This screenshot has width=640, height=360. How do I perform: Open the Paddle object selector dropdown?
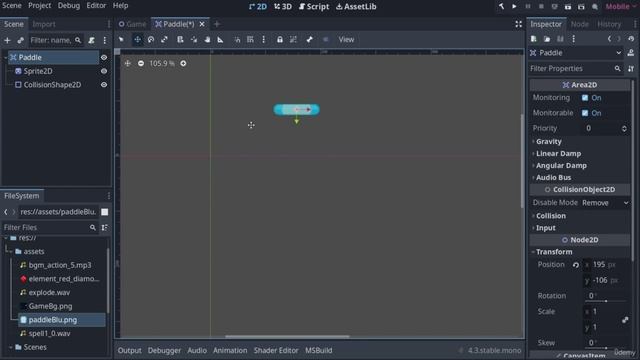[576, 53]
